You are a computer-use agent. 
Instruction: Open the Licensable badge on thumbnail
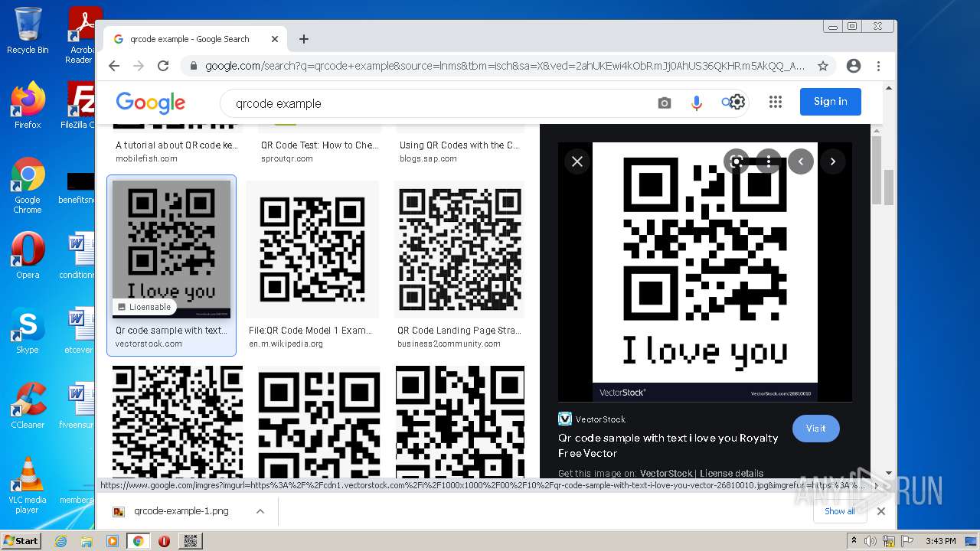pos(144,307)
